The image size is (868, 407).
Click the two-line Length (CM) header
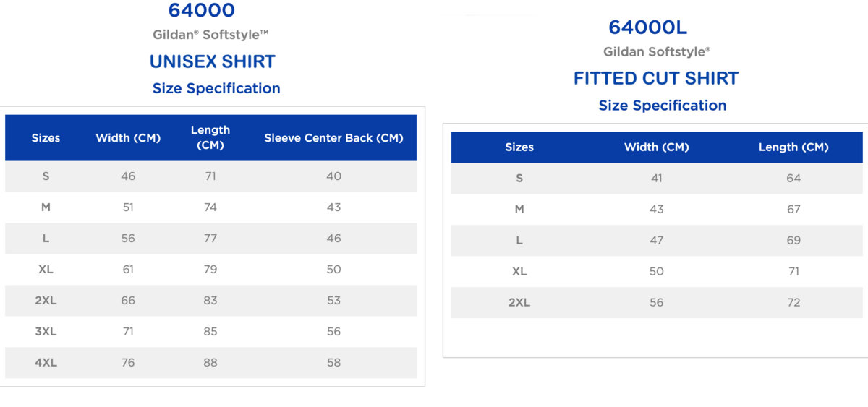click(x=210, y=137)
